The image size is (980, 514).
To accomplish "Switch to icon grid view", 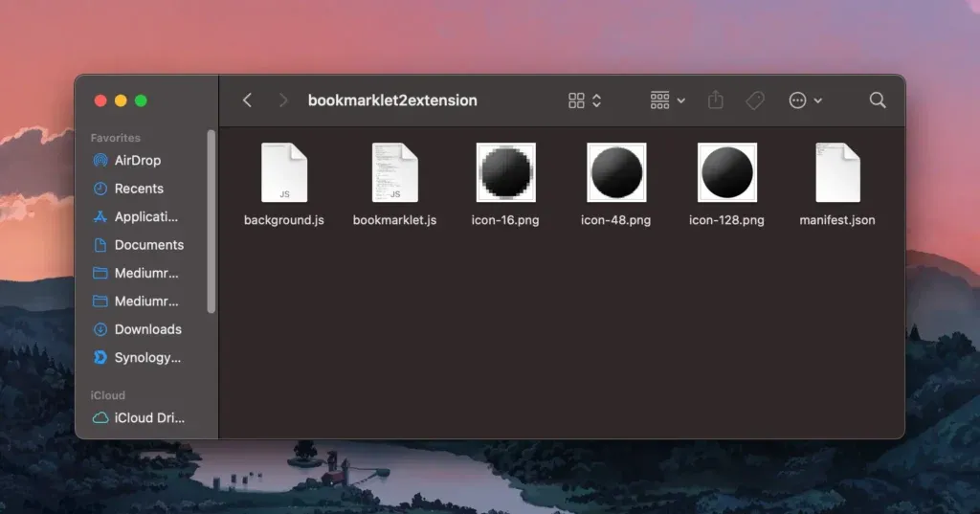I will point(576,101).
